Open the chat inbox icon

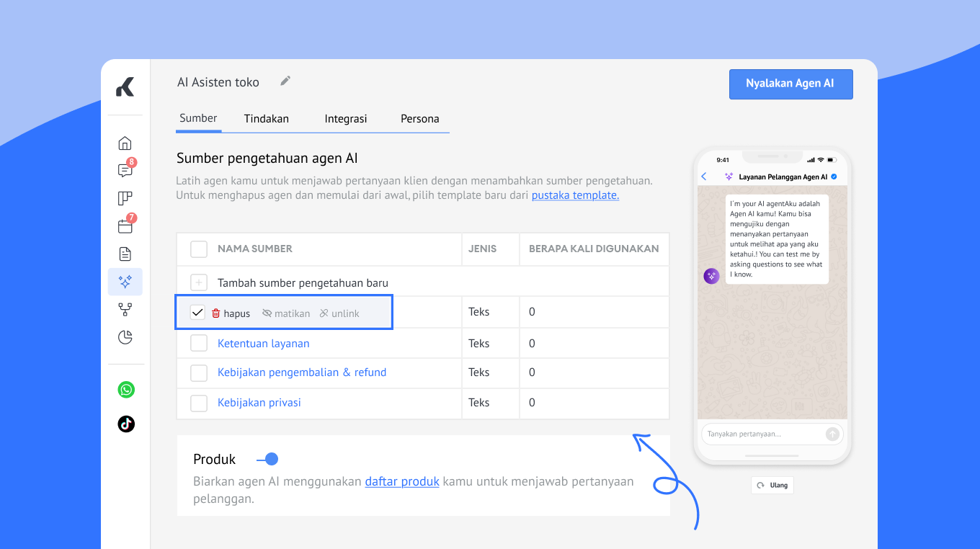[125, 171]
